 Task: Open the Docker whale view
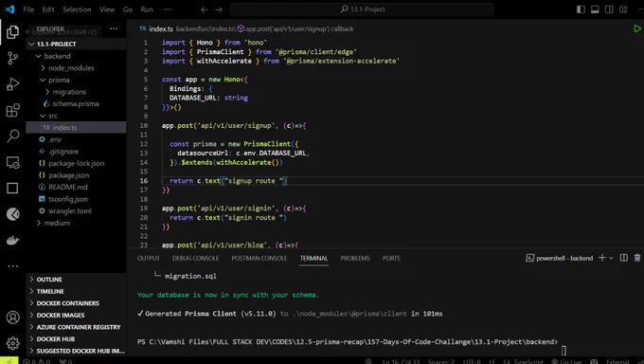(12, 240)
